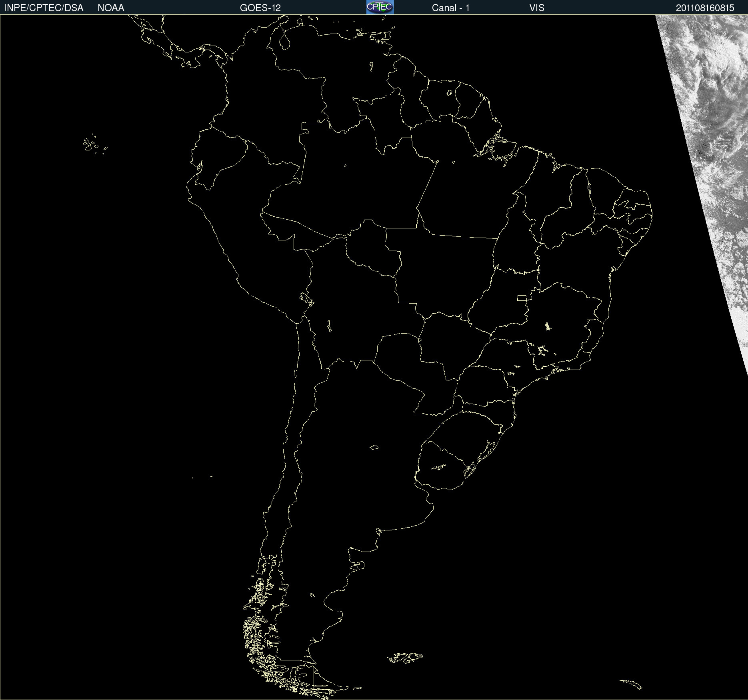Image resolution: width=748 pixels, height=700 pixels.
Task: Click the Canal - 1 label
Action: [x=451, y=8]
